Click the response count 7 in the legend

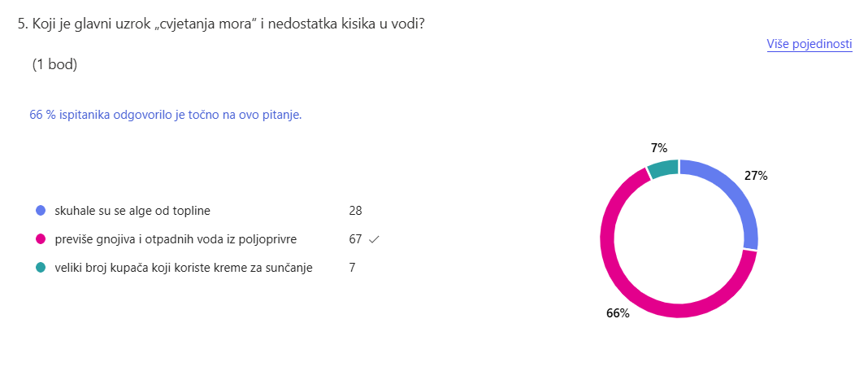(x=352, y=268)
